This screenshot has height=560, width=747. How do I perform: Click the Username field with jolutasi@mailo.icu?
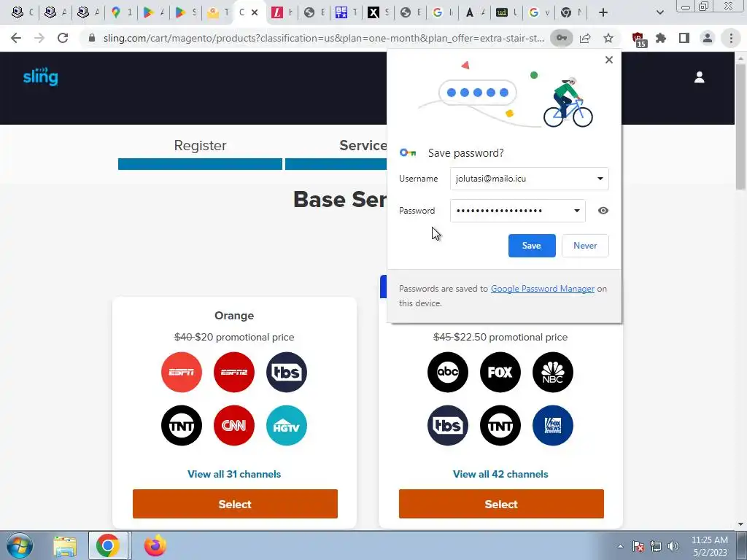tap(530, 179)
